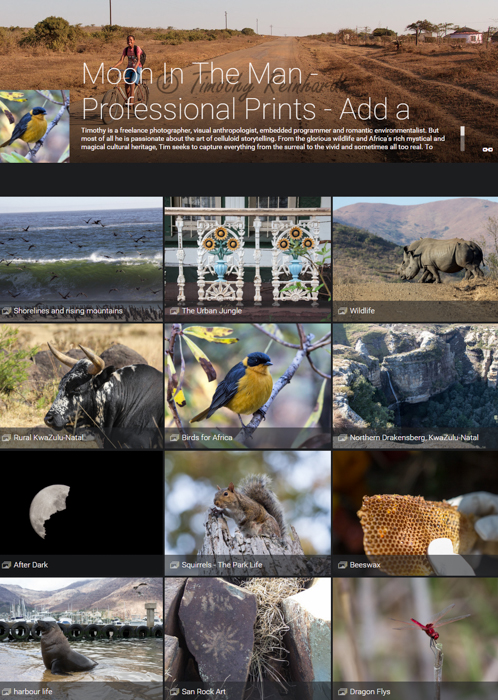The image size is (498, 700).
Task: Click gallery icon next to After Dark
Action: coord(6,565)
